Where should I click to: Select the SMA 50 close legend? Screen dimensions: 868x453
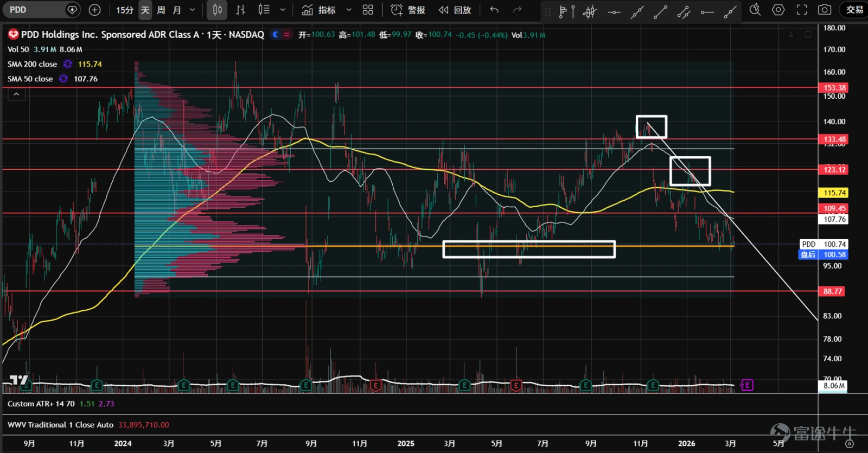click(x=30, y=79)
